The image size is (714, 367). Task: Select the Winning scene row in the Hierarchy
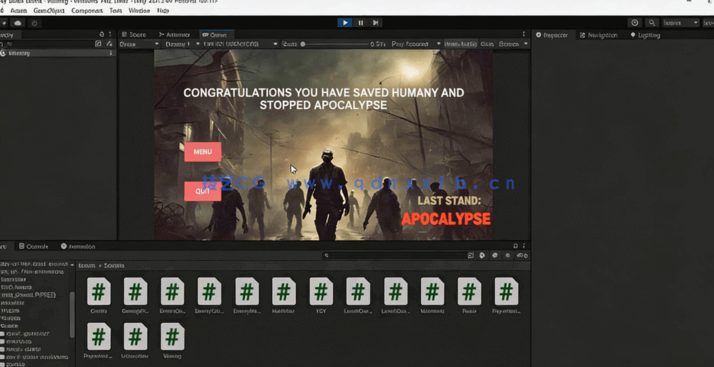pyautogui.click(x=57, y=53)
